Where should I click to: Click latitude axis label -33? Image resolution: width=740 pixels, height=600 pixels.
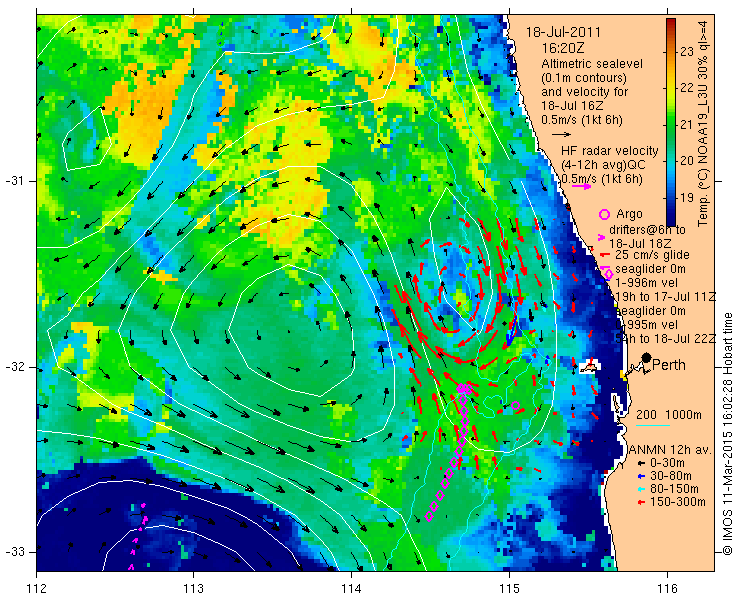click(x=14, y=552)
